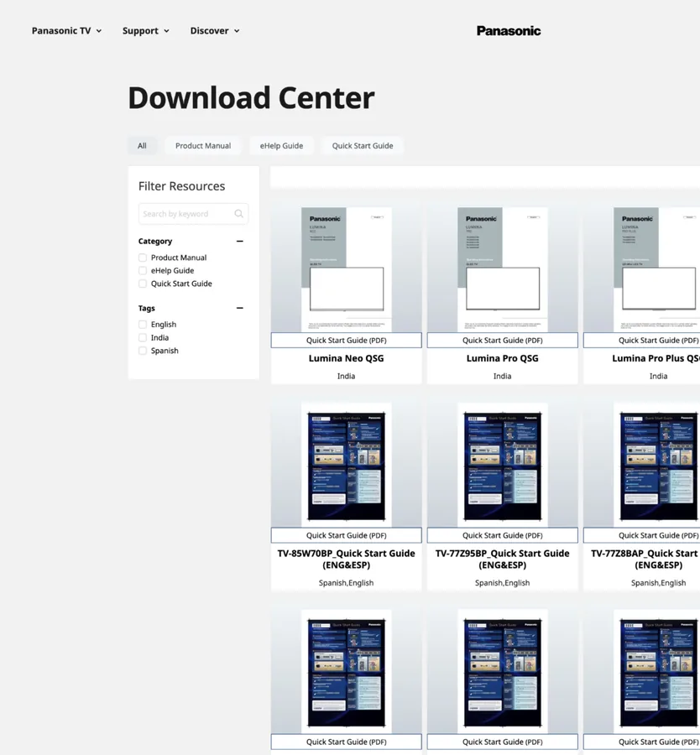Open TV-77Z95BP_Quick Start Guide (ENG&ESP) link
The width and height of the screenshot is (700, 755).
pos(503,559)
